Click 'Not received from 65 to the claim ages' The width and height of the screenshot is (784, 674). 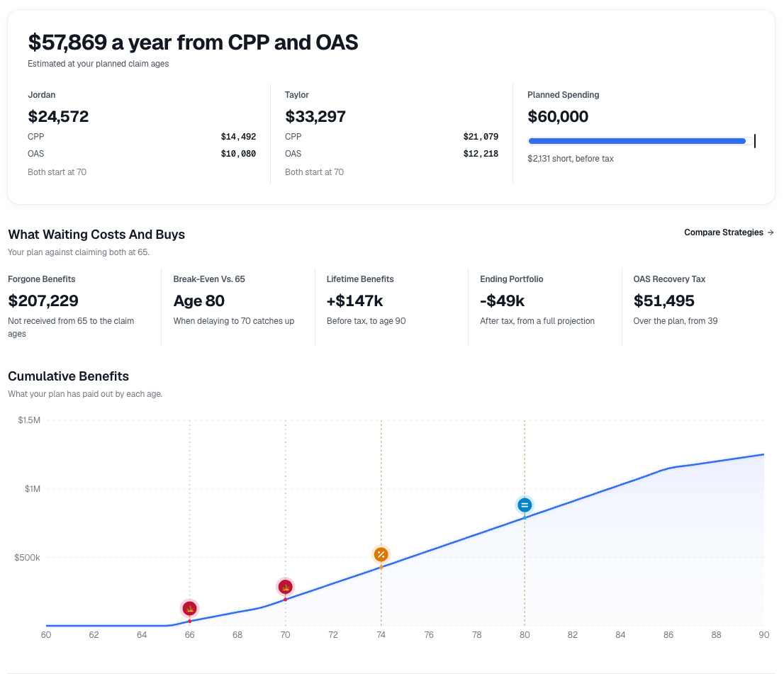(71, 327)
